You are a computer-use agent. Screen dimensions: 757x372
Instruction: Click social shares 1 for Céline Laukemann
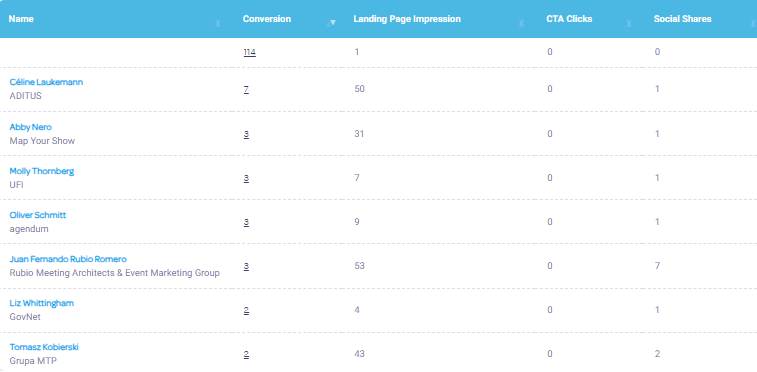coord(657,89)
